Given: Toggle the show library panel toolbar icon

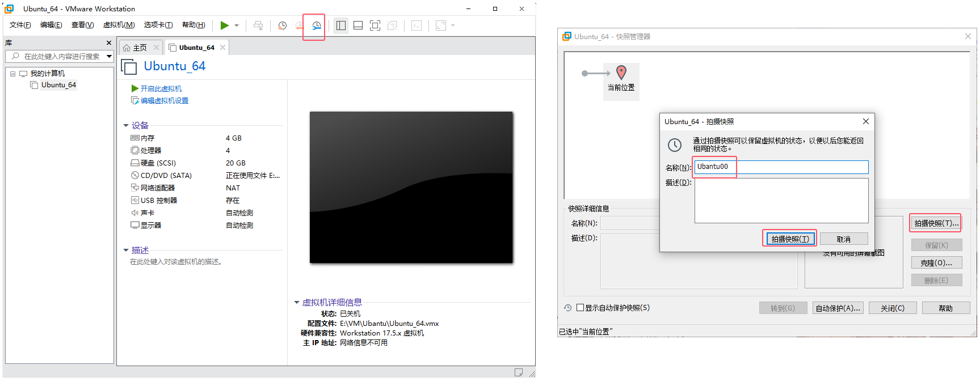Looking at the screenshot, I should (341, 26).
